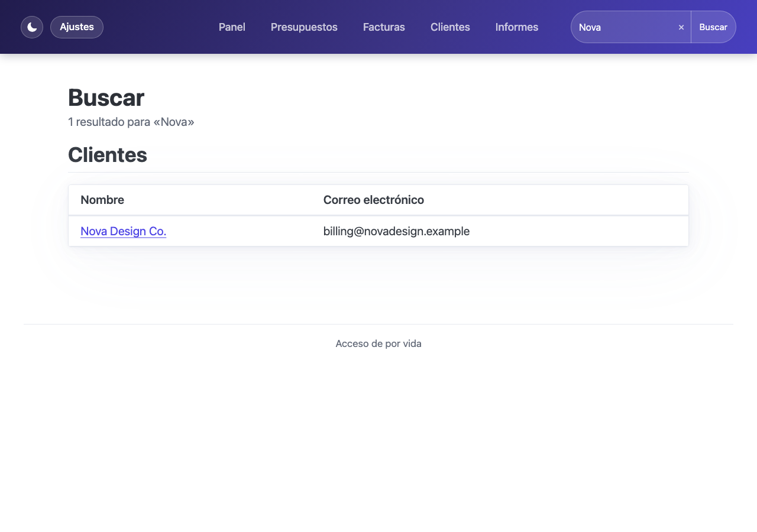Select the email billing@novadesign.example
Image resolution: width=757 pixels, height=532 pixels.
pyautogui.click(x=396, y=231)
